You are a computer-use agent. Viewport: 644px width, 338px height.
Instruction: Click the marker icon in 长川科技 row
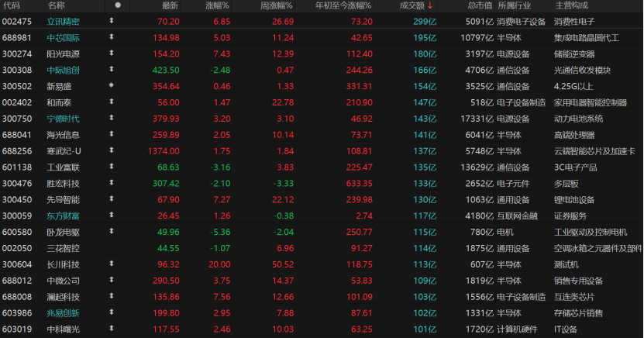[x=112, y=264]
